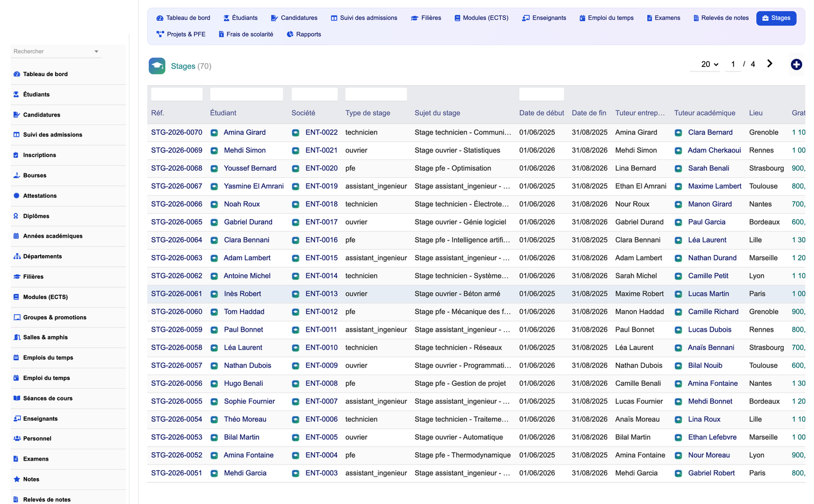This screenshot has height=504, width=814.
Task: Click the Bourses sidebar icon
Action: click(x=17, y=176)
